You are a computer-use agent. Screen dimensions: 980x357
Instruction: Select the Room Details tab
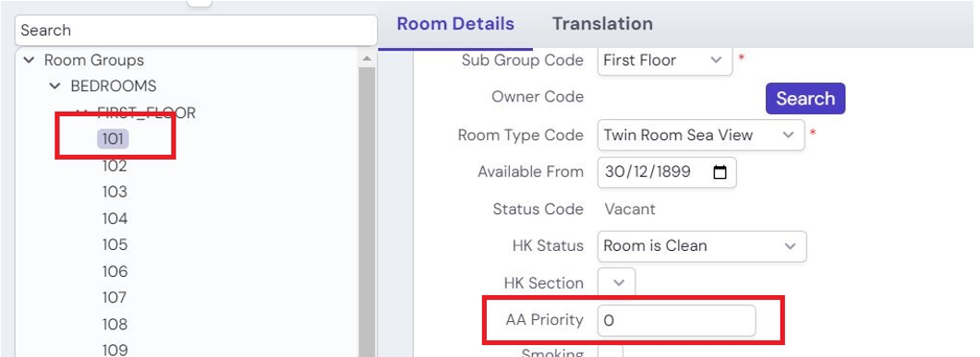(x=455, y=24)
